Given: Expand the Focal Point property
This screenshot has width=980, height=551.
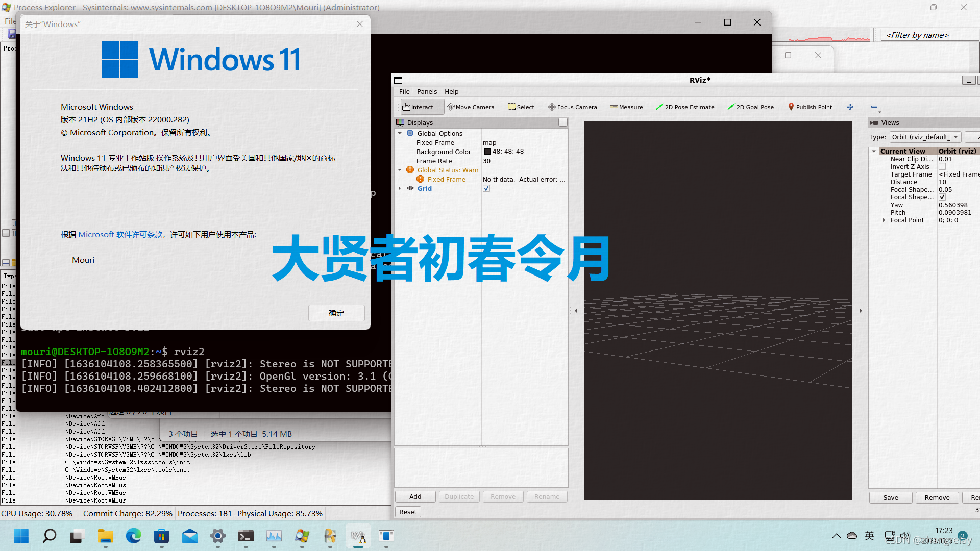Looking at the screenshot, I should pos(884,220).
